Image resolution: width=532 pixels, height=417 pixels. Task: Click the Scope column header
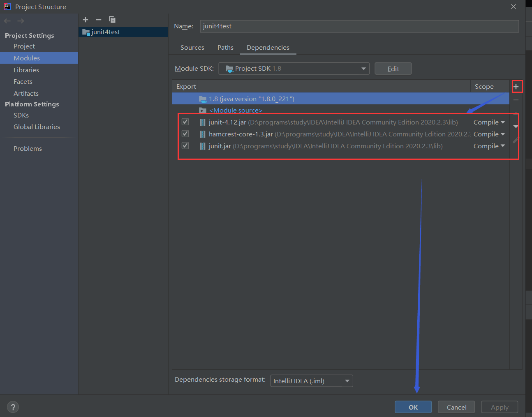[x=484, y=87]
